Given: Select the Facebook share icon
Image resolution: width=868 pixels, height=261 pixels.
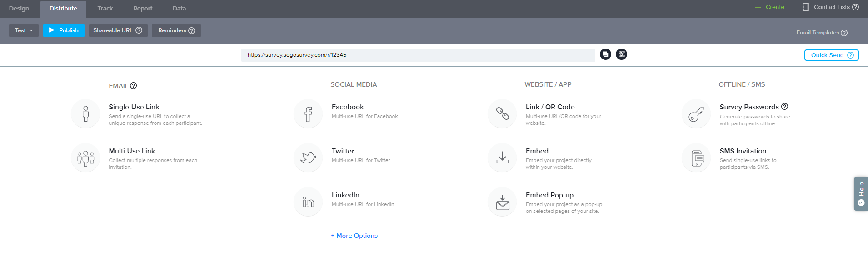Looking at the screenshot, I should coord(308,114).
